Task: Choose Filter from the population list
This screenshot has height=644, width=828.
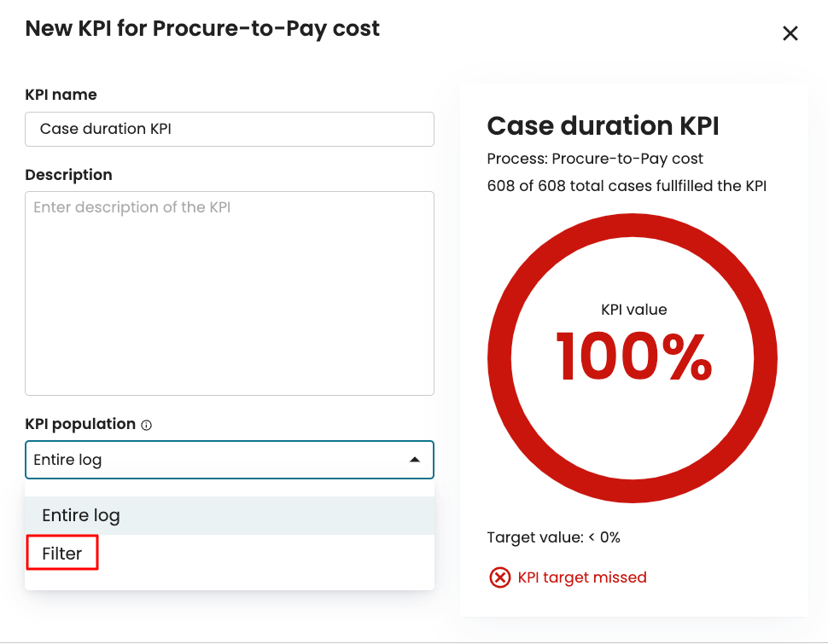Action: click(62, 554)
